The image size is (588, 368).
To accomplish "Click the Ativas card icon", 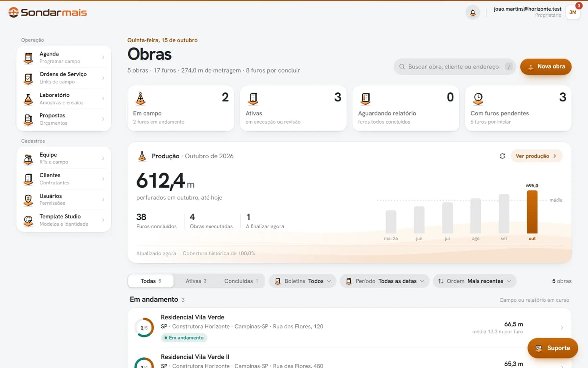I will point(253,98).
